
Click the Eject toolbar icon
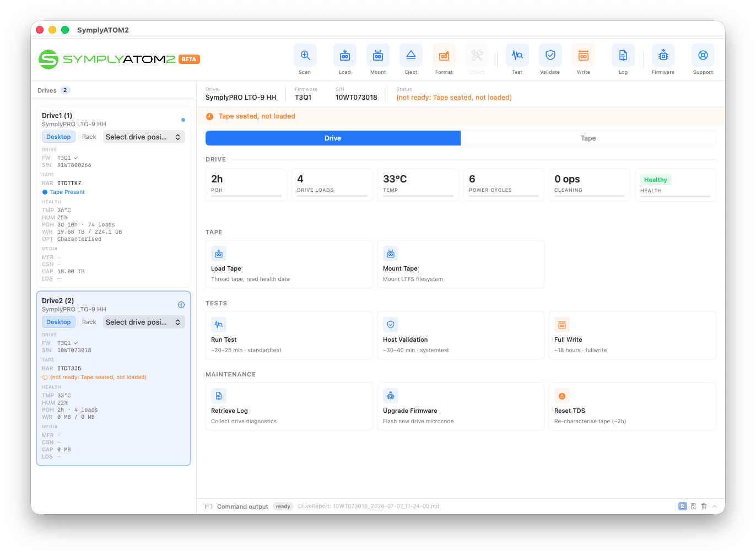pos(411,55)
